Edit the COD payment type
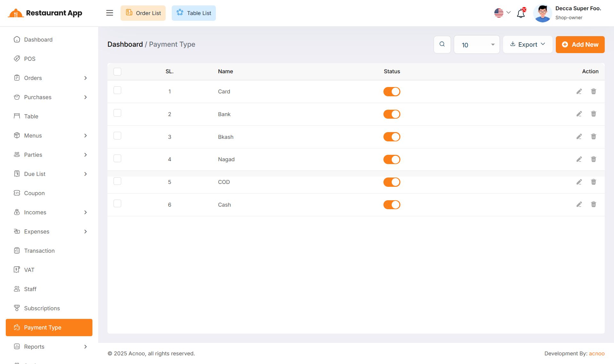This screenshot has height=364, width=614. click(579, 182)
